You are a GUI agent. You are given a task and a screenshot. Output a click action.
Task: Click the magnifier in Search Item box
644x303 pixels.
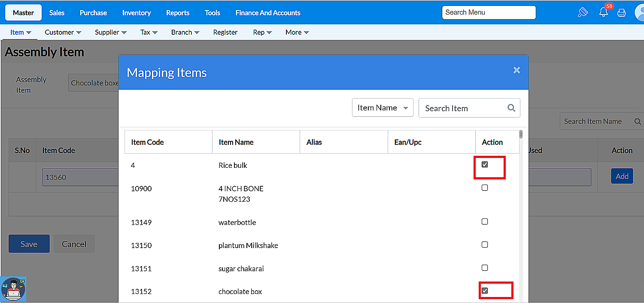point(511,108)
